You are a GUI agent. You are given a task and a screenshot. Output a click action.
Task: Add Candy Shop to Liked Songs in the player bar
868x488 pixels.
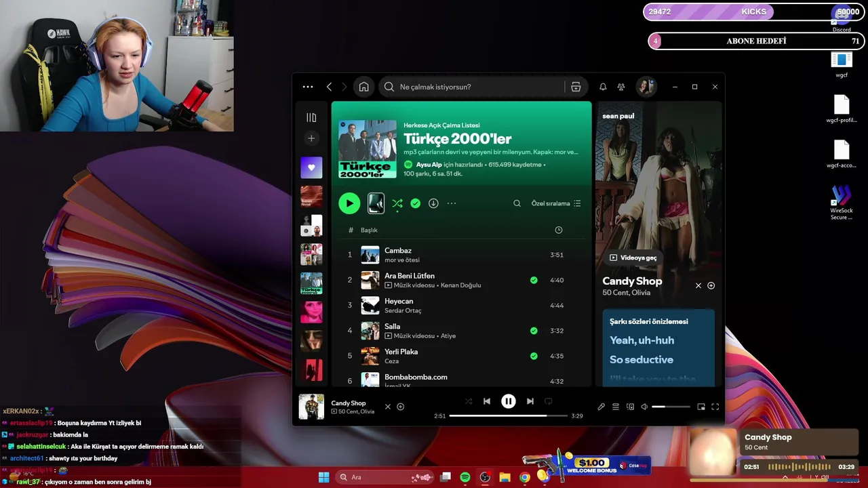pos(401,407)
